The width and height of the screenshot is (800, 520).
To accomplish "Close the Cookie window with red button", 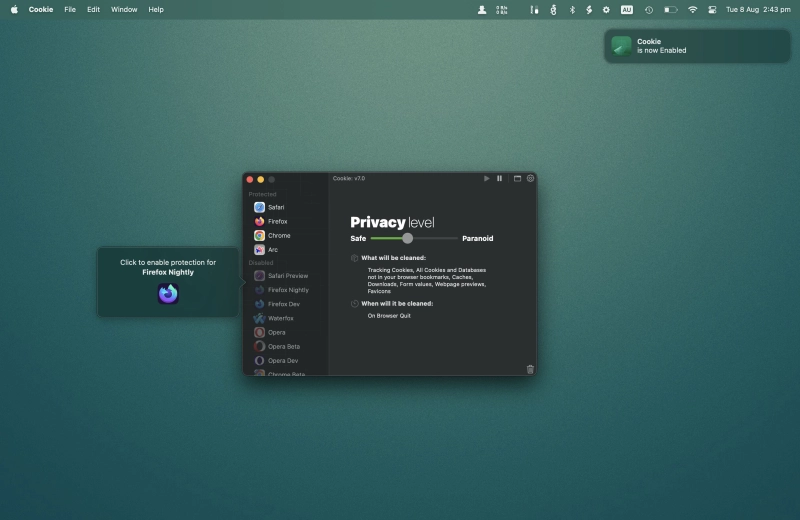I will tap(249, 179).
